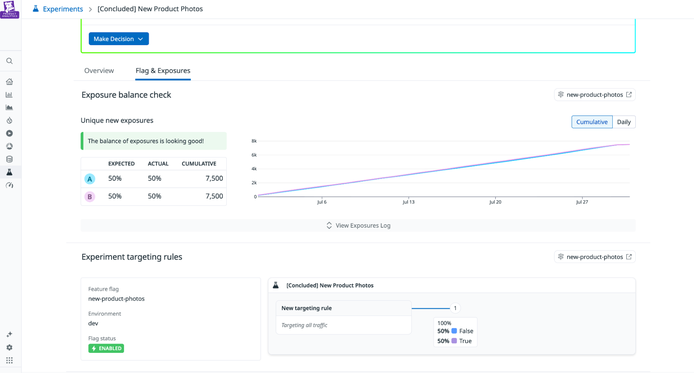
Task: Click flask icon in Concluded New Product Photos card
Action: tap(276, 285)
